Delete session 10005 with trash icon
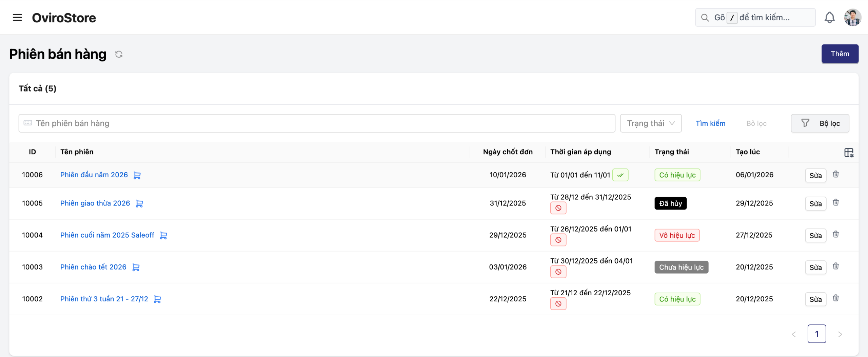Viewport: 868px width, 357px height. pyautogui.click(x=836, y=202)
